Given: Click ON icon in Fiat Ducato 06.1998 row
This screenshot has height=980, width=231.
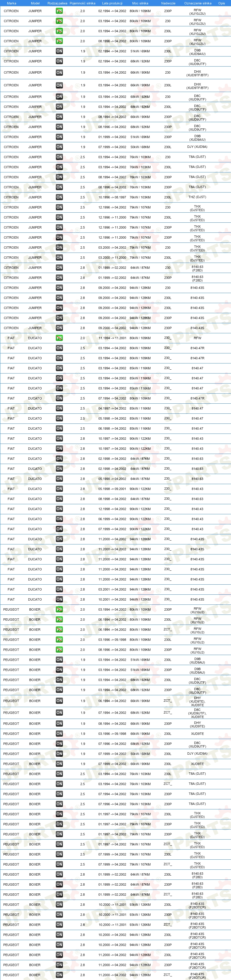Looking at the screenshot, I should (x=59, y=428).
